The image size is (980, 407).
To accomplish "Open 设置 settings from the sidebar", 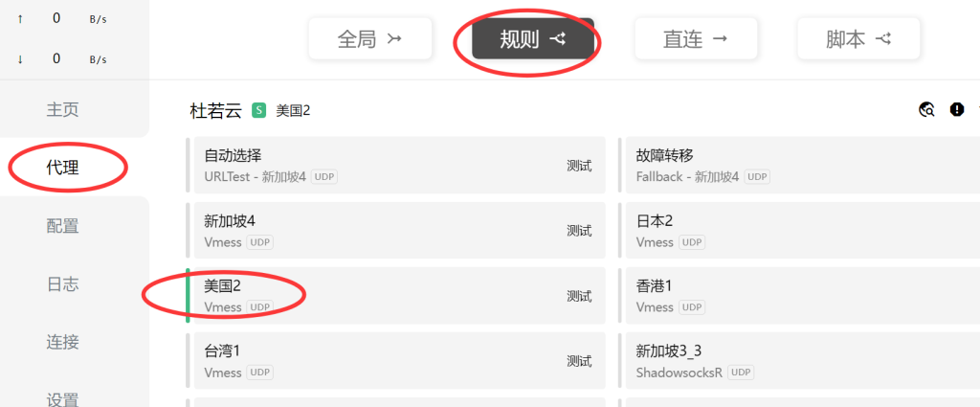I will [x=62, y=399].
